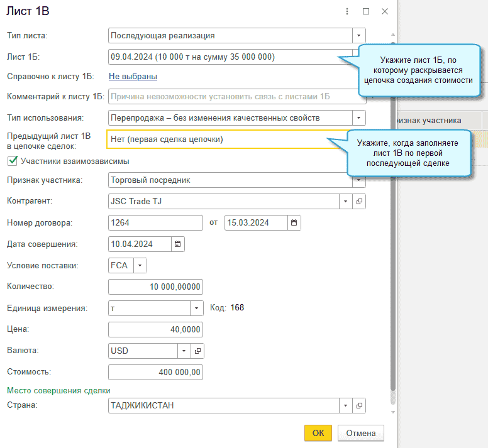
Task: Click the Отмена button
Action: click(x=361, y=433)
